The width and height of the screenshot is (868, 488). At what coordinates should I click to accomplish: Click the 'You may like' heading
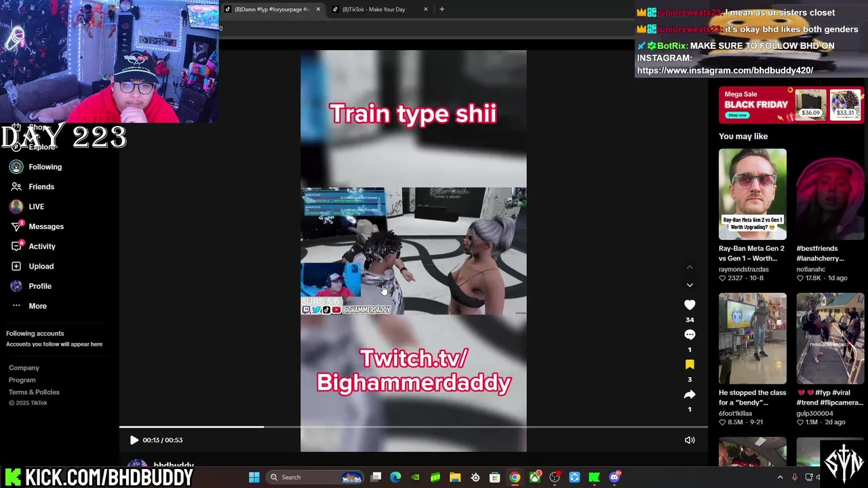coord(743,136)
